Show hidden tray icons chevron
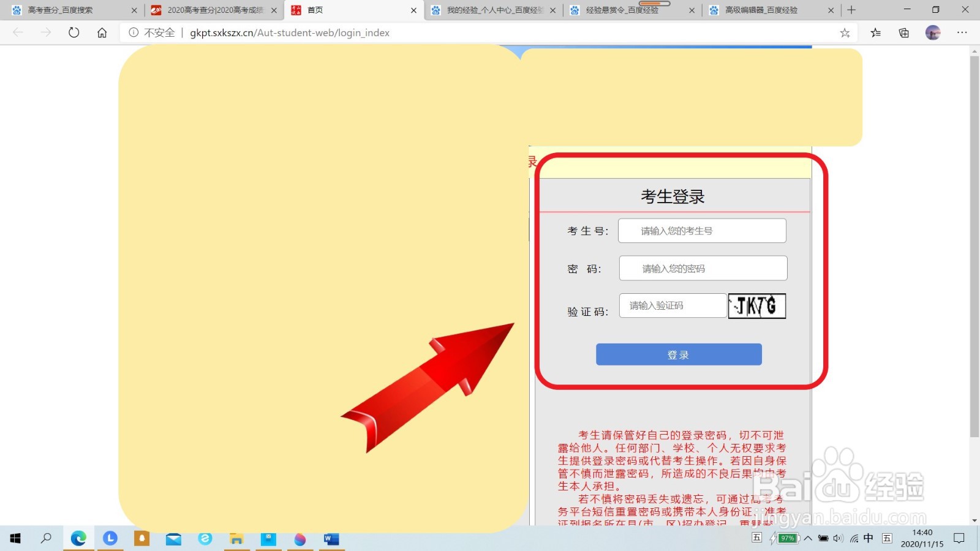This screenshot has height=551, width=980. pyautogui.click(x=808, y=538)
